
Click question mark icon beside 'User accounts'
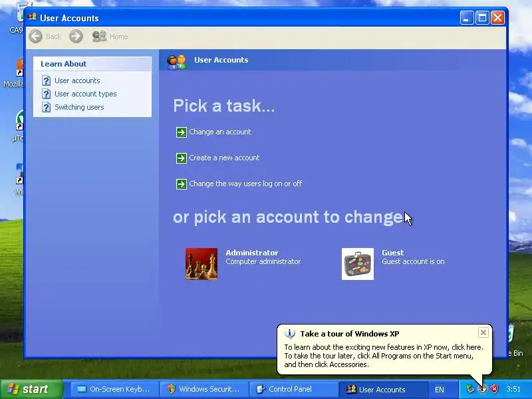pos(46,80)
